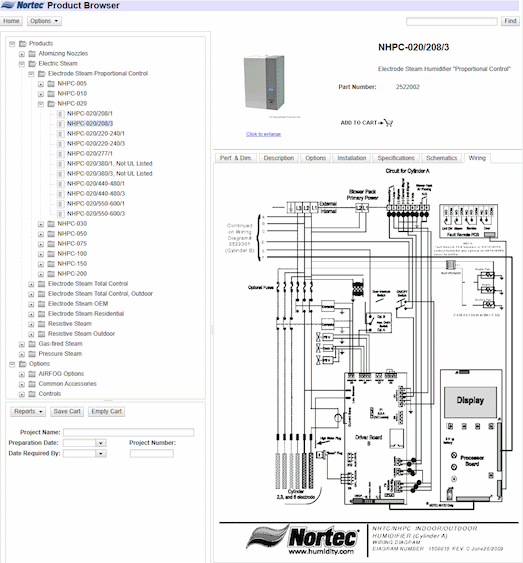This screenshot has height=563, width=523.
Task: Switch to the Schematics tab
Action: coord(442,158)
